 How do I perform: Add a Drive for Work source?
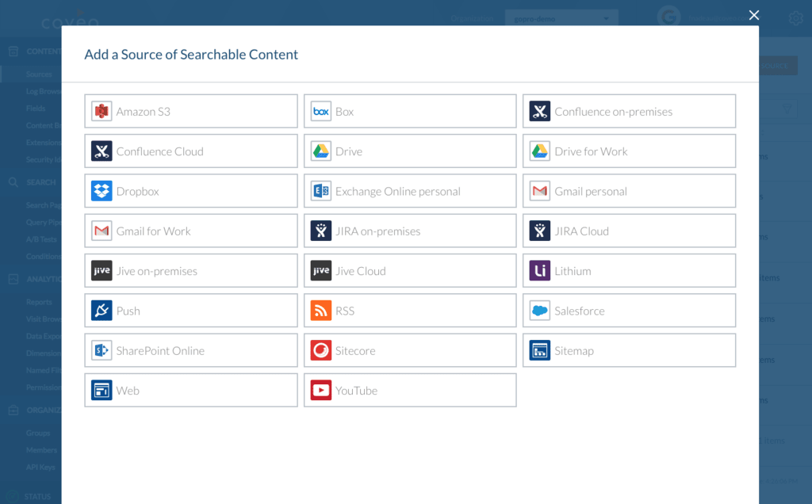coord(629,151)
